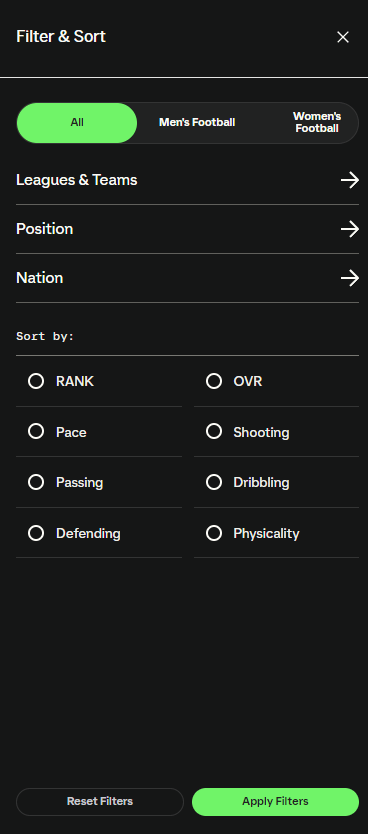
Task: Expand the Leagues & Teams section
Action: [187, 180]
